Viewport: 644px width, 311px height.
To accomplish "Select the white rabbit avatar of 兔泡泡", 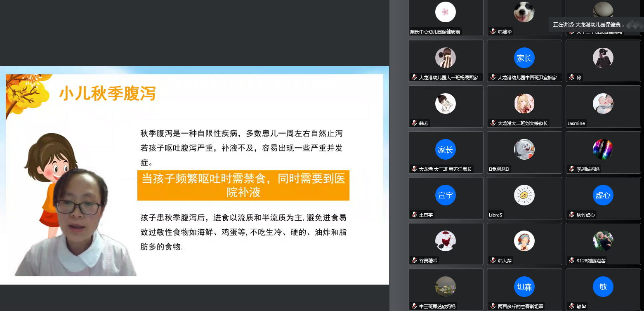I will pyautogui.click(x=524, y=149).
